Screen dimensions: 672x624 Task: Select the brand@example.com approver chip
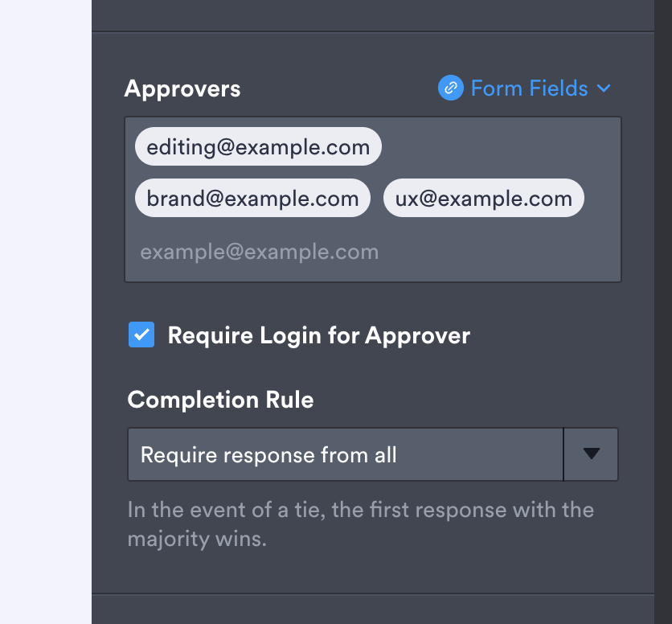point(252,199)
